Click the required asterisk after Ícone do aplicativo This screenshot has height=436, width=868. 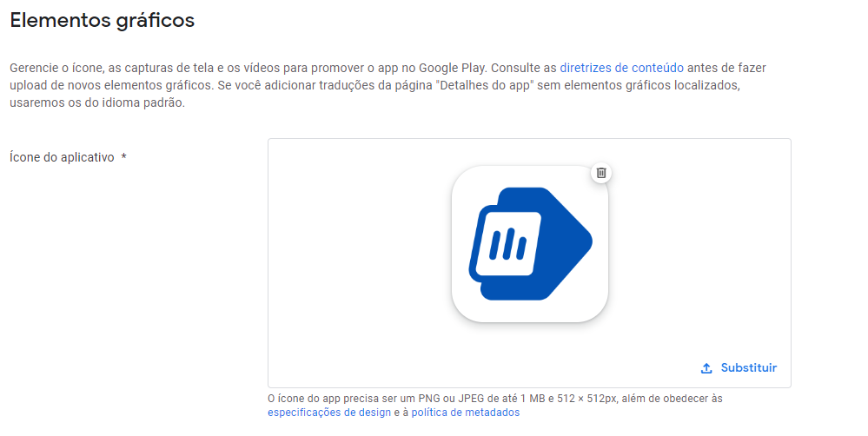pyautogui.click(x=124, y=156)
